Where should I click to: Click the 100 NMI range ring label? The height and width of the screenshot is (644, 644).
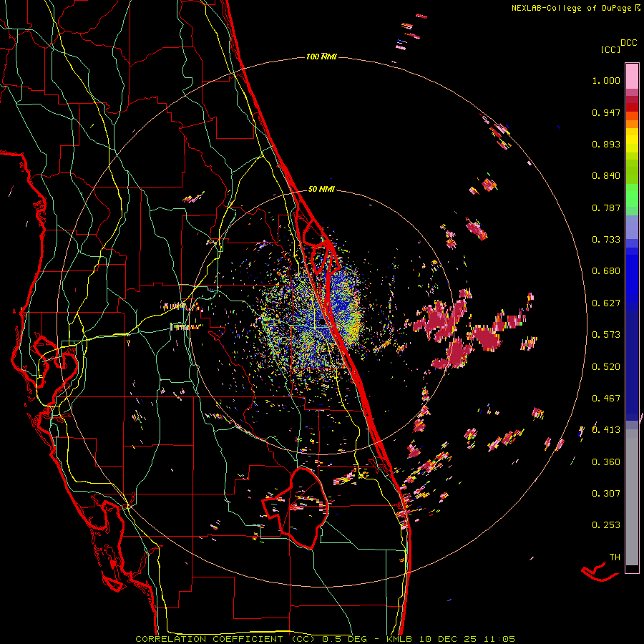(x=321, y=57)
